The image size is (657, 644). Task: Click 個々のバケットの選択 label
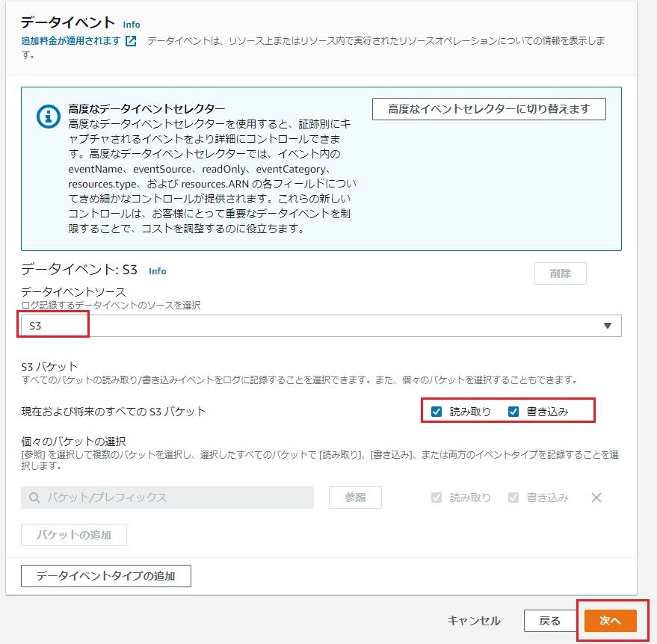pos(73,442)
